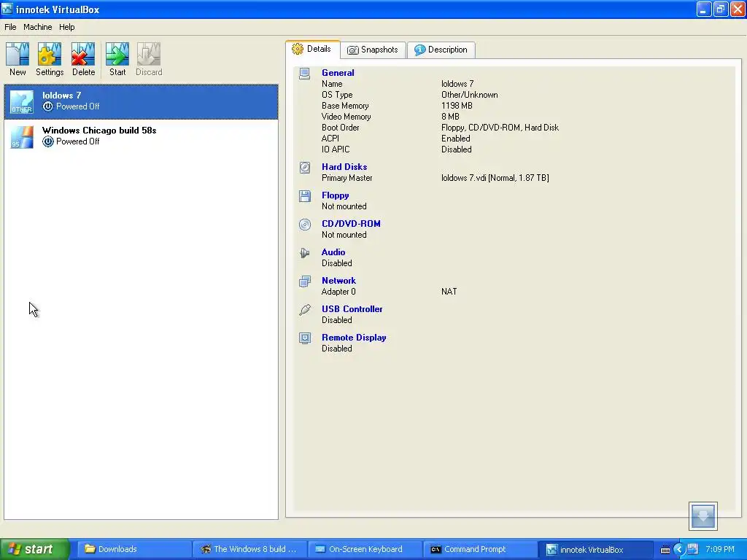Select the loldows 7 machine name
The height and width of the screenshot is (560, 747).
pyautogui.click(x=61, y=96)
